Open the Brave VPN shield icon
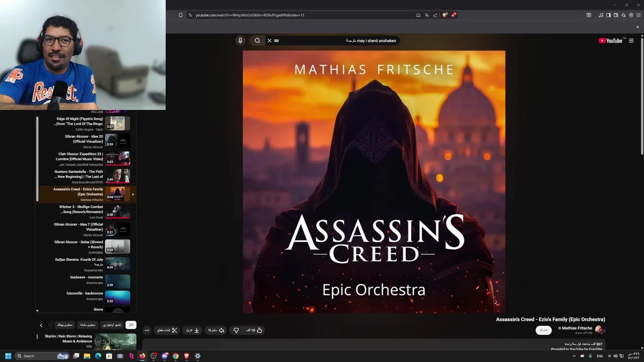Image resolution: width=644 pixels, height=362 pixels. (631, 15)
